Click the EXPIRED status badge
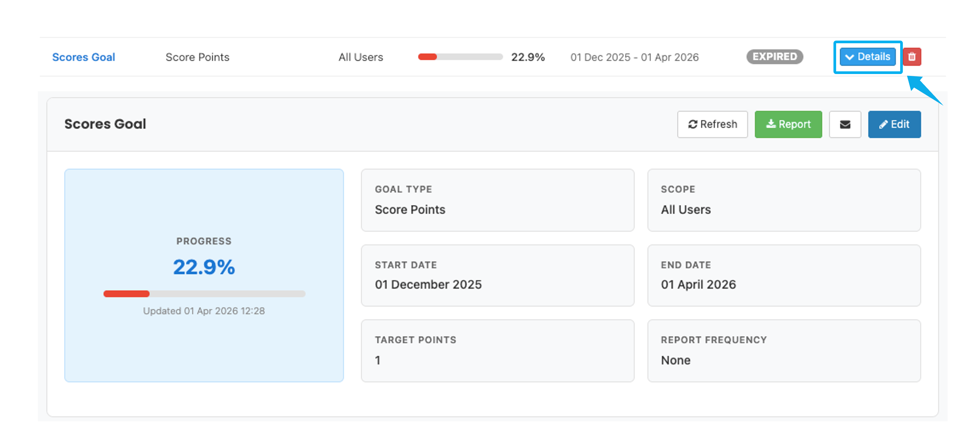The image size is (980, 448). (774, 57)
